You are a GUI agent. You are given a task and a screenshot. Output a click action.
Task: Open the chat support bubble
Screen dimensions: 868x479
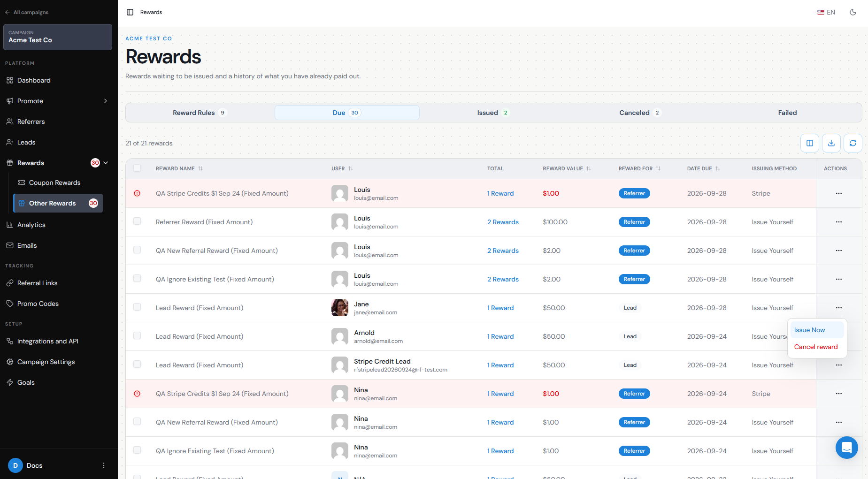(x=847, y=448)
